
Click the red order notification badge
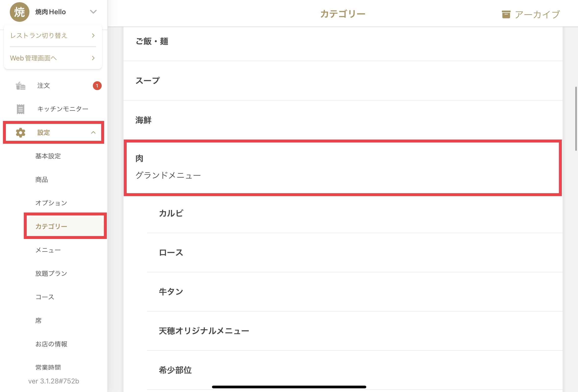[97, 86]
